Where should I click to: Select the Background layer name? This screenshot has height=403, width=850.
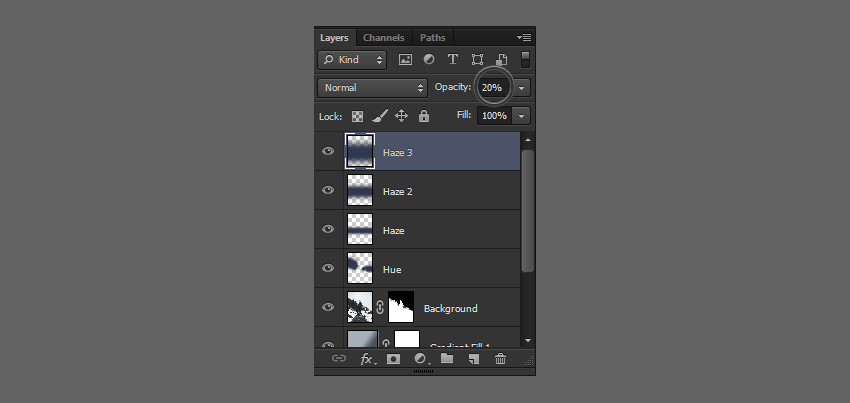pos(450,309)
